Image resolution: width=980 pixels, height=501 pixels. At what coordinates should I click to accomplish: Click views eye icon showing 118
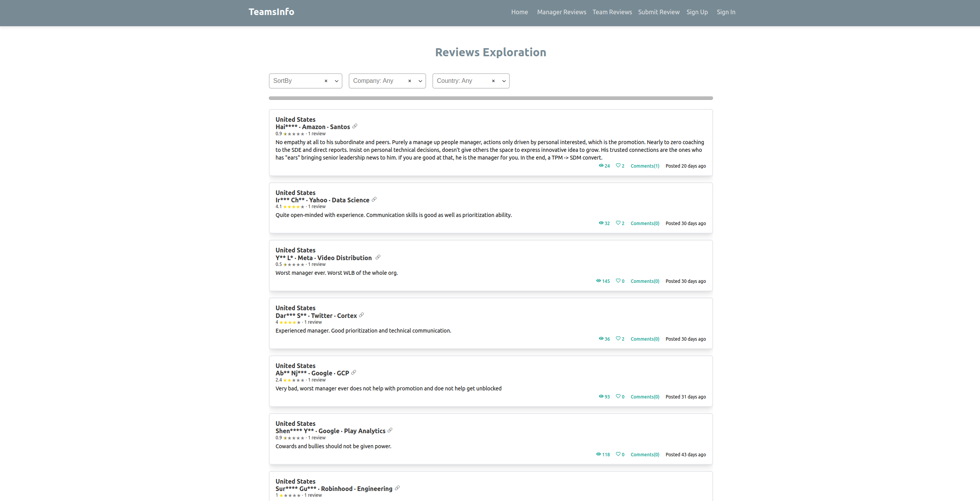click(x=599, y=454)
